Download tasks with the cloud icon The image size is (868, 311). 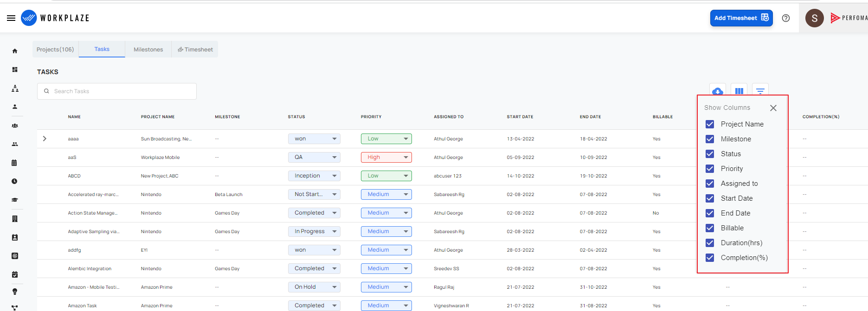click(718, 91)
